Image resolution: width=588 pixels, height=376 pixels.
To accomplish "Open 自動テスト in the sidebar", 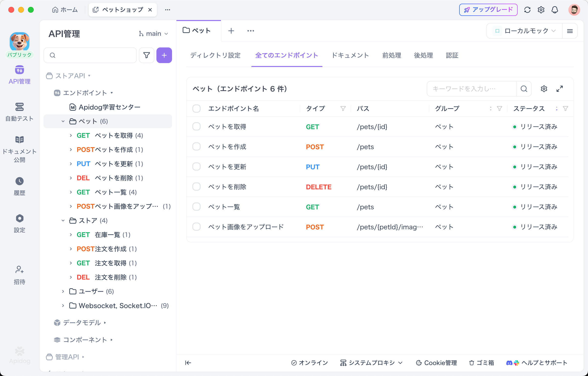I will (x=20, y=112).
